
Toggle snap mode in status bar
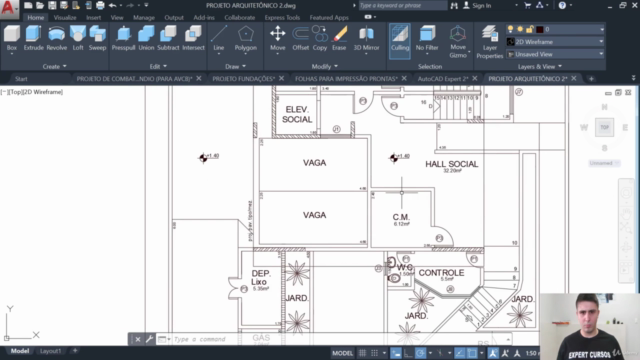coord(374,353)
